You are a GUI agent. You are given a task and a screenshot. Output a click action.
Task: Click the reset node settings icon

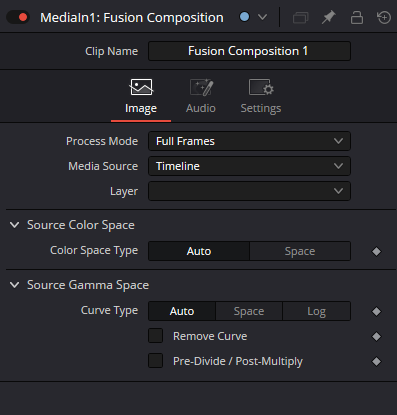pyautogui.click(x=384, y=17)
